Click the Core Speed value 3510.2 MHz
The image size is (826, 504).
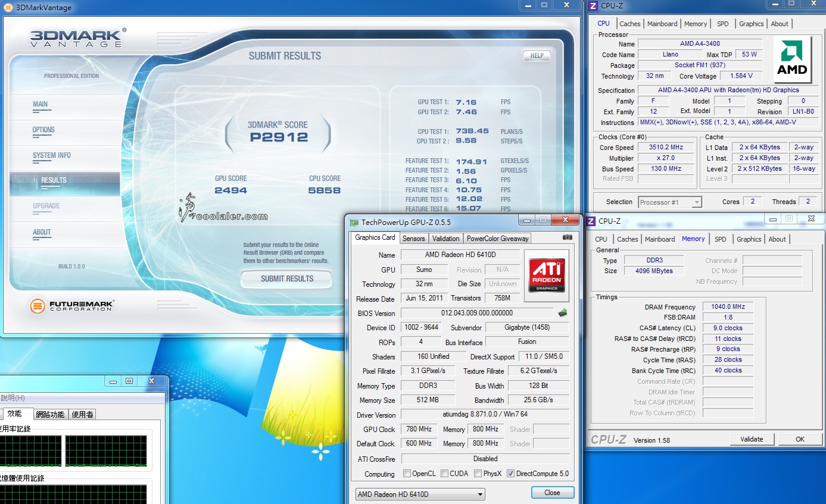(x=666, y=147)
